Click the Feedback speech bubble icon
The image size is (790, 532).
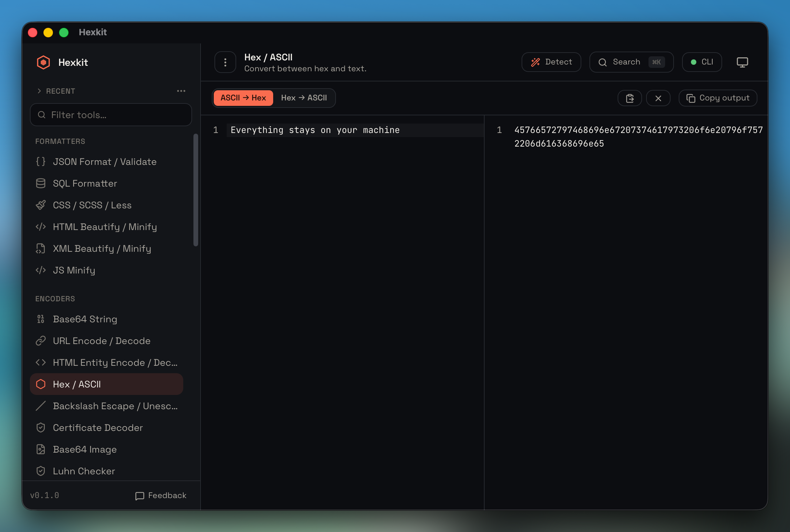pos(140,496)
